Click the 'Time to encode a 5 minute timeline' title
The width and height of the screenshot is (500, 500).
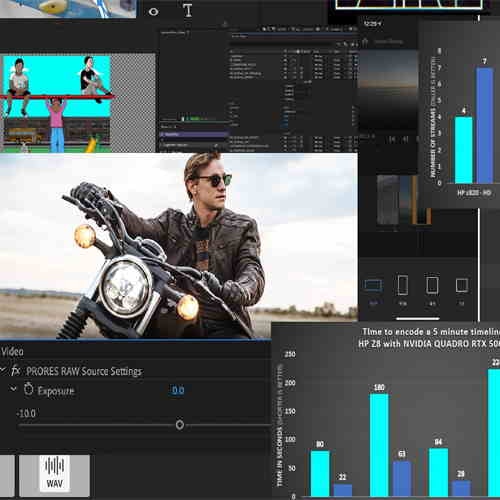(x=431, y=332)
